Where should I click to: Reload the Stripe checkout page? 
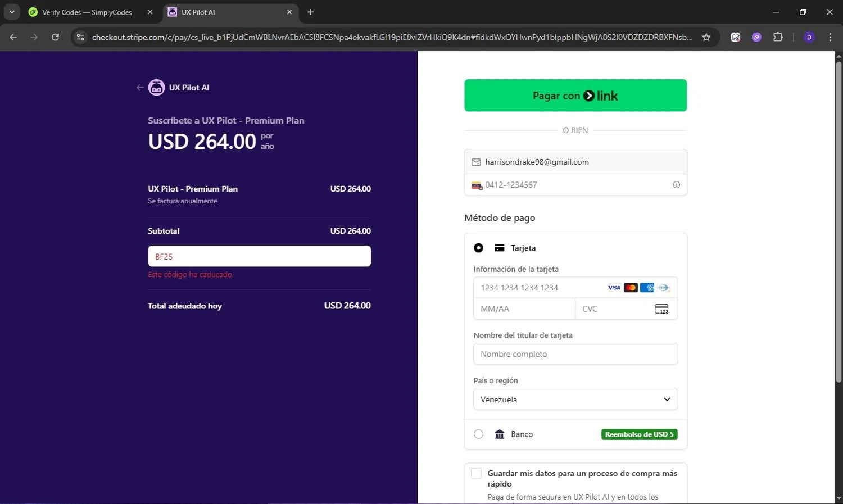(x=55, y=37)
